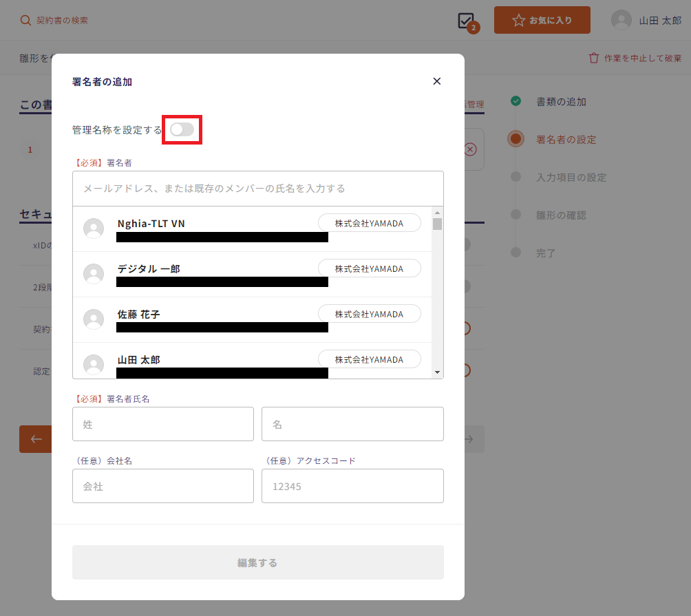The image size is (691, 616).
Task: Open 山田 太郎 user profile avatar
Action: click(x=621, y=21)
